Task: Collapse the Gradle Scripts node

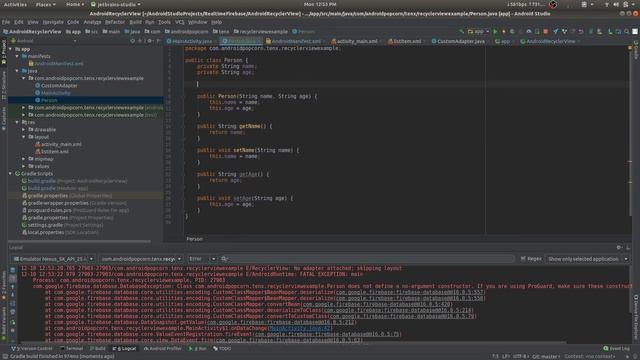Action: (11, 174)
